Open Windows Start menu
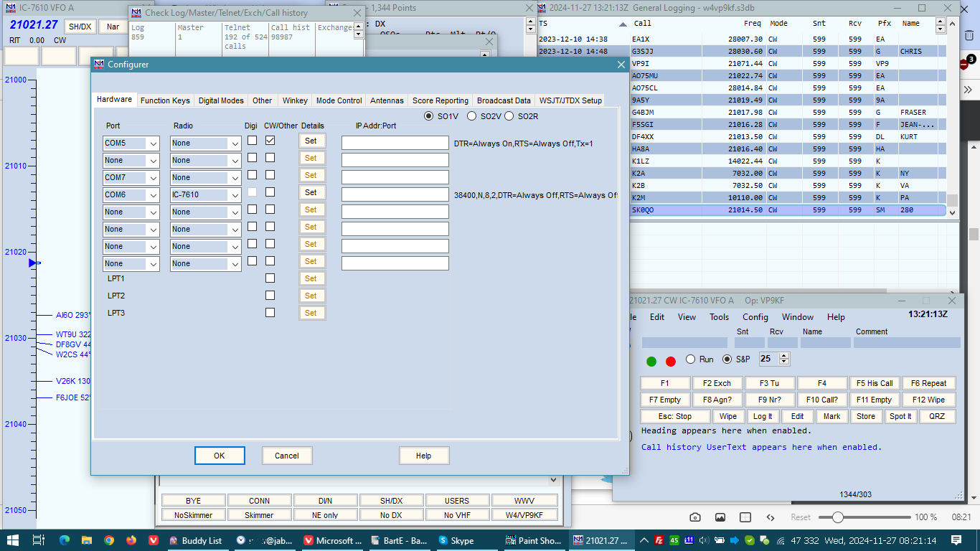Image resolution: width=980 pixels, height=551 pixels. (14, 540)
